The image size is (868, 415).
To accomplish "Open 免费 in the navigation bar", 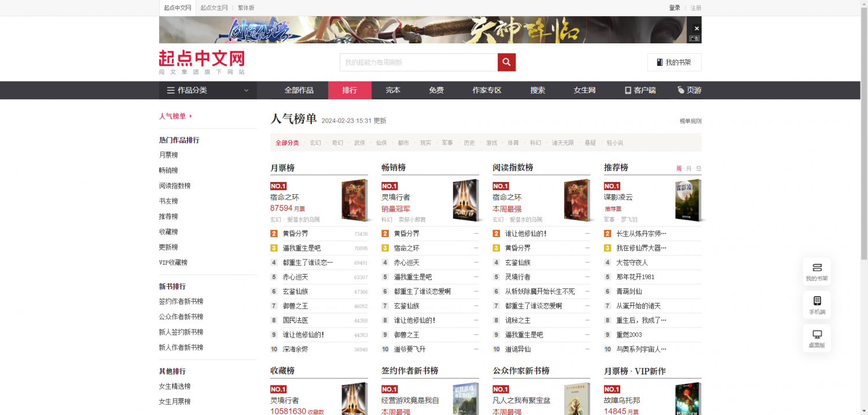I will 436,90.
